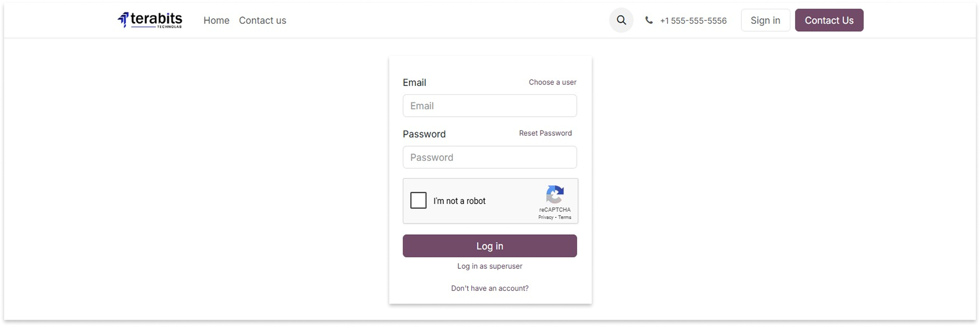Image resolution: width=980 pixels, height=326 pixels.
Task: Click the phone handset icon
Action: (649, 20)
